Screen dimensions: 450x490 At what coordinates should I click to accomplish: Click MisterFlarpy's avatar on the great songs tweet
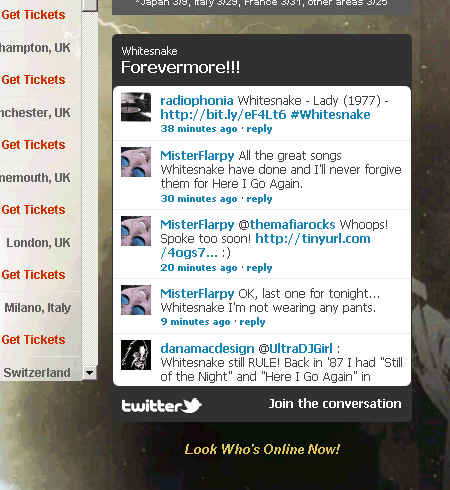click(x=136, y=162)
